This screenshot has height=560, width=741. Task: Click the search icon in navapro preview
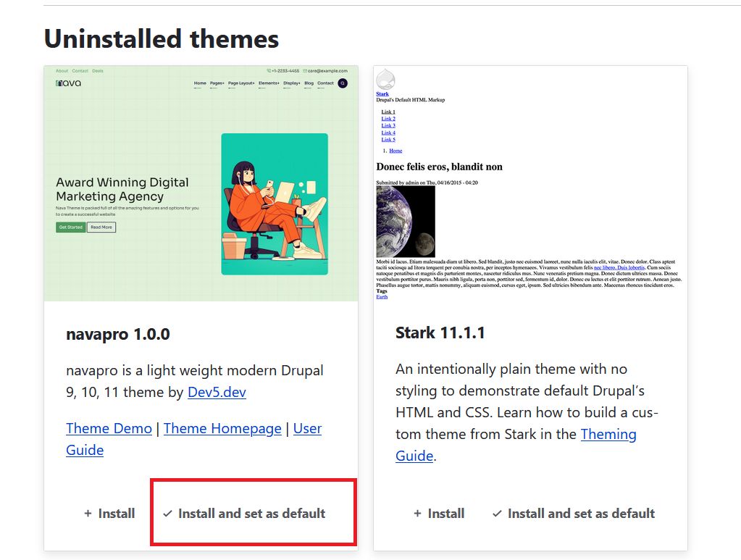pos(343,83)
